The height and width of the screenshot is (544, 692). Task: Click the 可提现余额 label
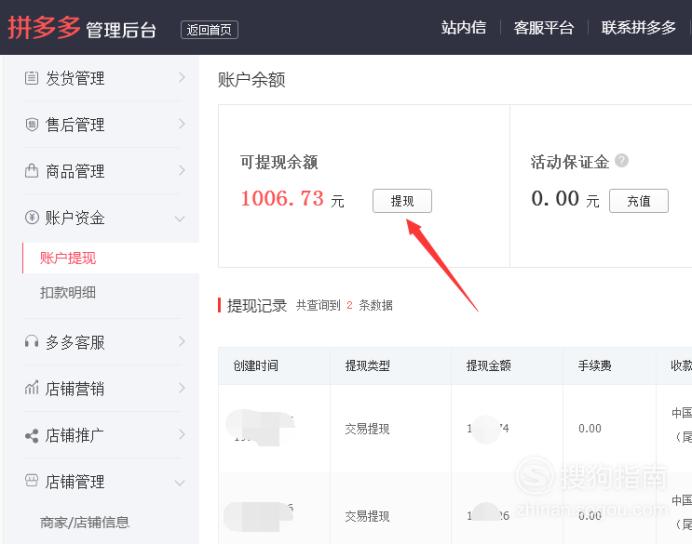tap(279, 162)
